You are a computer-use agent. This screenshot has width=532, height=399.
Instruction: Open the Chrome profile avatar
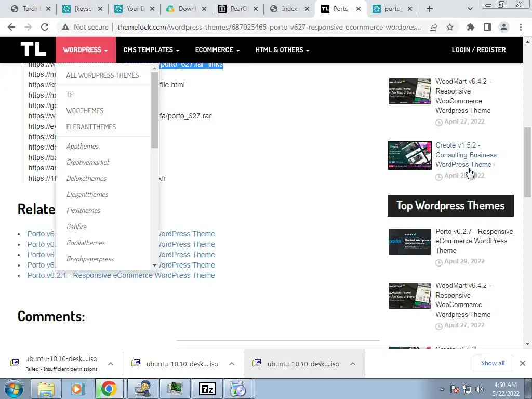504,27
